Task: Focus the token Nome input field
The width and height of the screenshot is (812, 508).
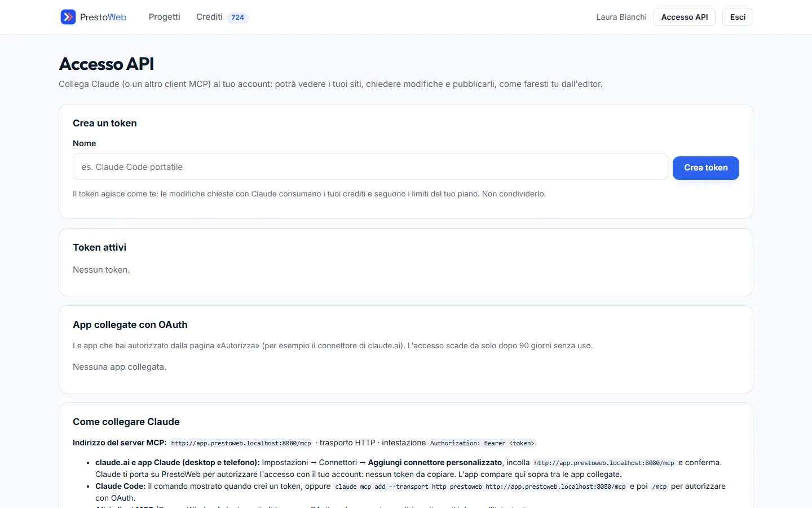Action: click(370, 167)
